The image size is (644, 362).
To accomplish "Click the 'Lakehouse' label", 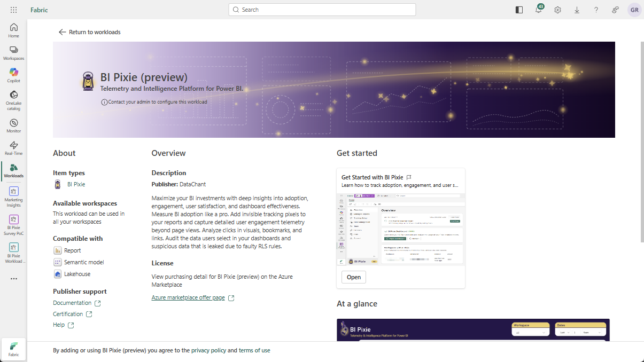I will click(77, 274).
